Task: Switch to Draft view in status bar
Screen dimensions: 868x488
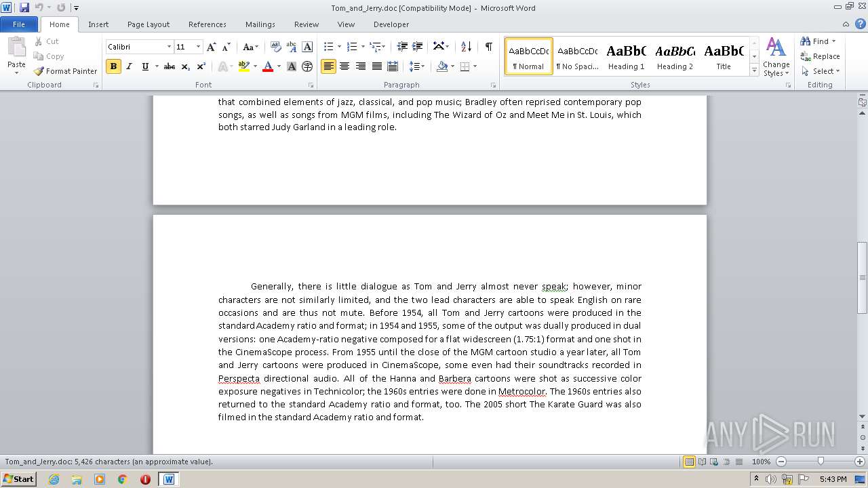Action: click(738, 462)
